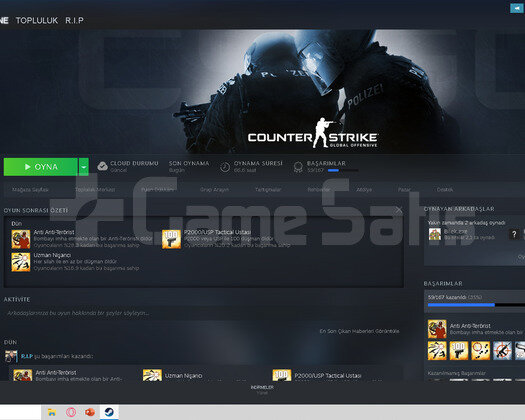Click the achievements progress bar in Başarımlar panel
Image resolution: width=525 pixels, height=420 pixels.
pos(476,305)
